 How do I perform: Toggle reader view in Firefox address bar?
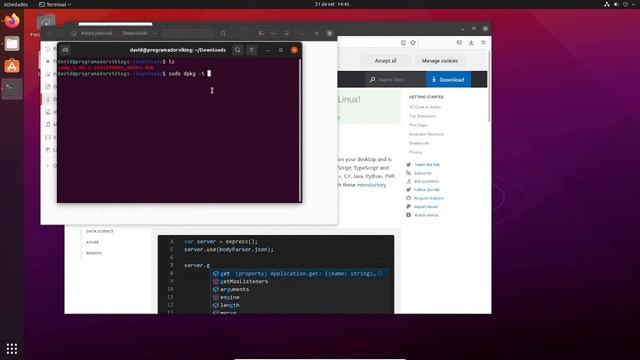coord(403,42)
